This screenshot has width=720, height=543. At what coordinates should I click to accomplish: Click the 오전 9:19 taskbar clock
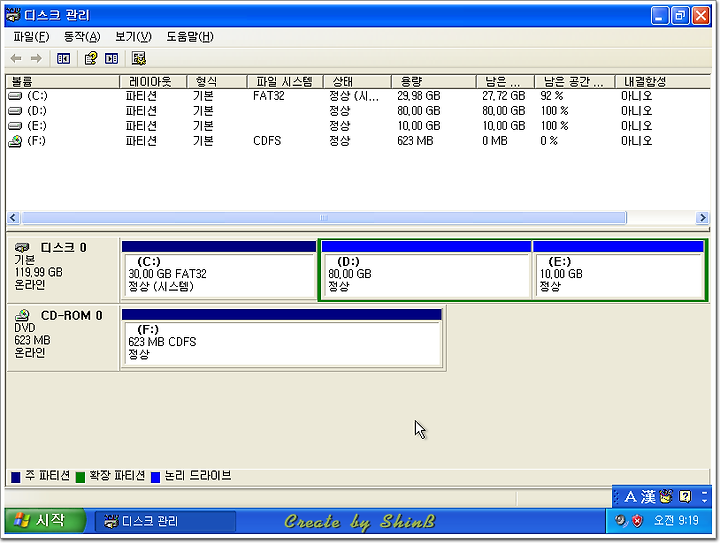tap(676, 521)
